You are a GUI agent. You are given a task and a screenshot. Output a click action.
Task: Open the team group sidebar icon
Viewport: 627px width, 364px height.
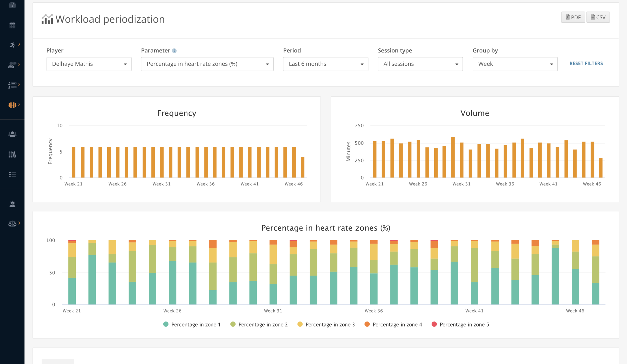12,134
